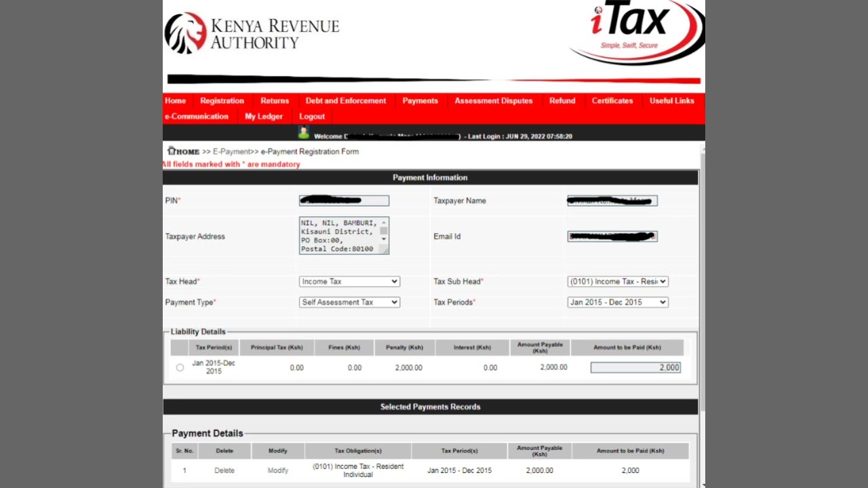Viewport: 868px width, 488px height.
Task: Click the 'Fines (Ksh)' column header
Action: click(x=344, y=348)
